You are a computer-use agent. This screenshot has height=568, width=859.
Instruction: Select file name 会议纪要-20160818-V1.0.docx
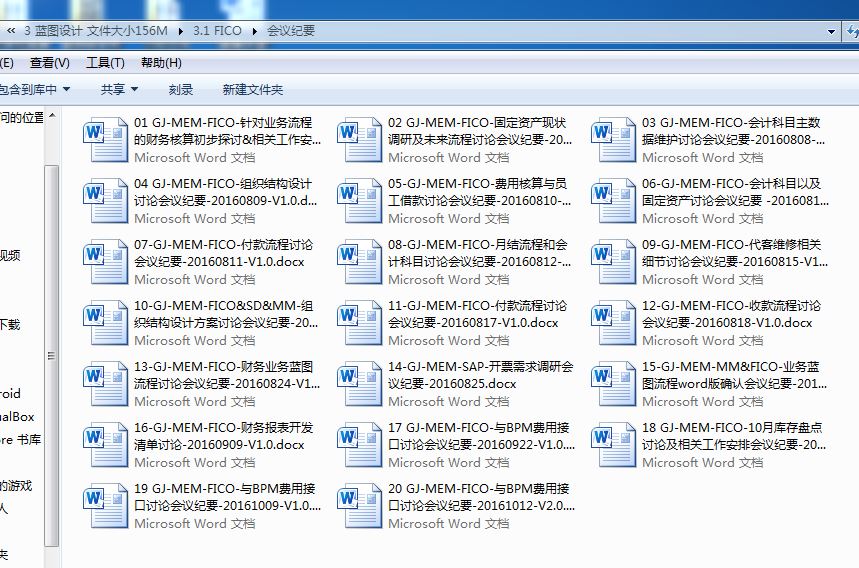(727, 323)
